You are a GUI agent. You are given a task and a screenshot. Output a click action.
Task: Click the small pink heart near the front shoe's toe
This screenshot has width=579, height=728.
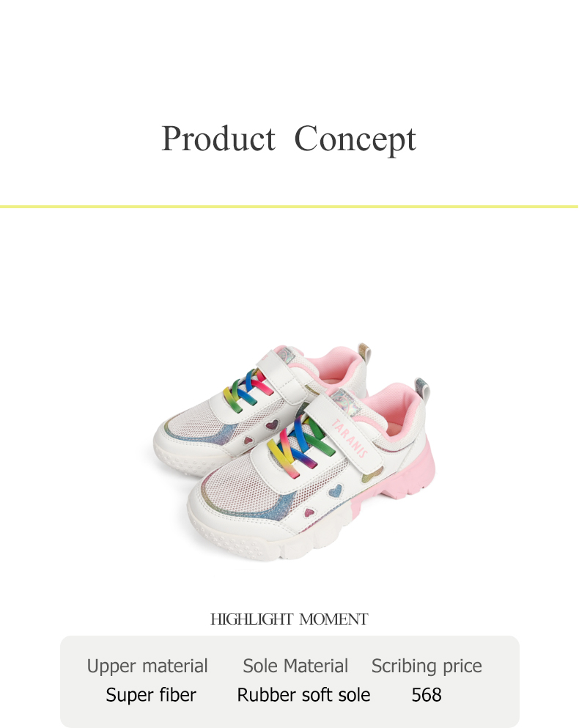310,512
